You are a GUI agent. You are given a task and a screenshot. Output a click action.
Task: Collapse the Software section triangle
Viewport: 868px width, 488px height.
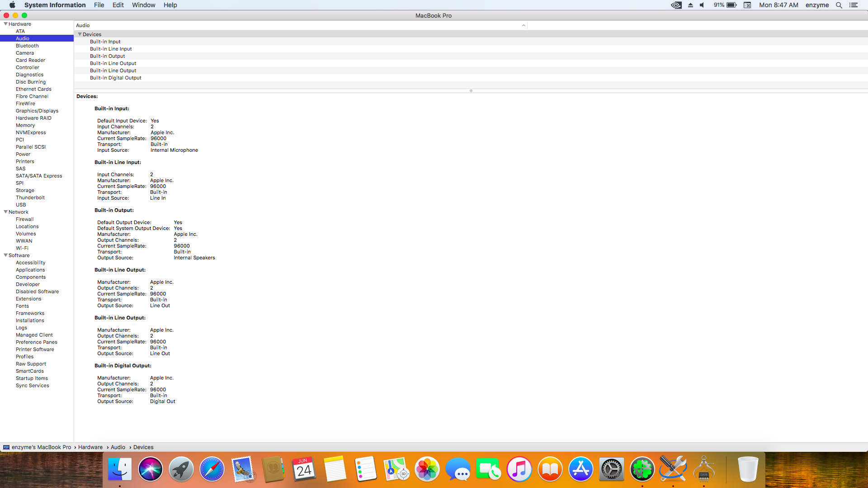(5, 255)
